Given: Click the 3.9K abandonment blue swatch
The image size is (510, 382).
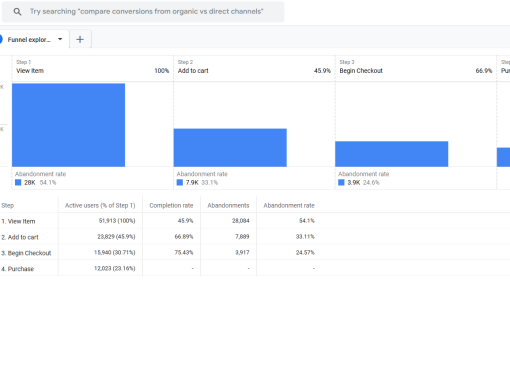Looking at the screenshot, I should coord(341,182).
